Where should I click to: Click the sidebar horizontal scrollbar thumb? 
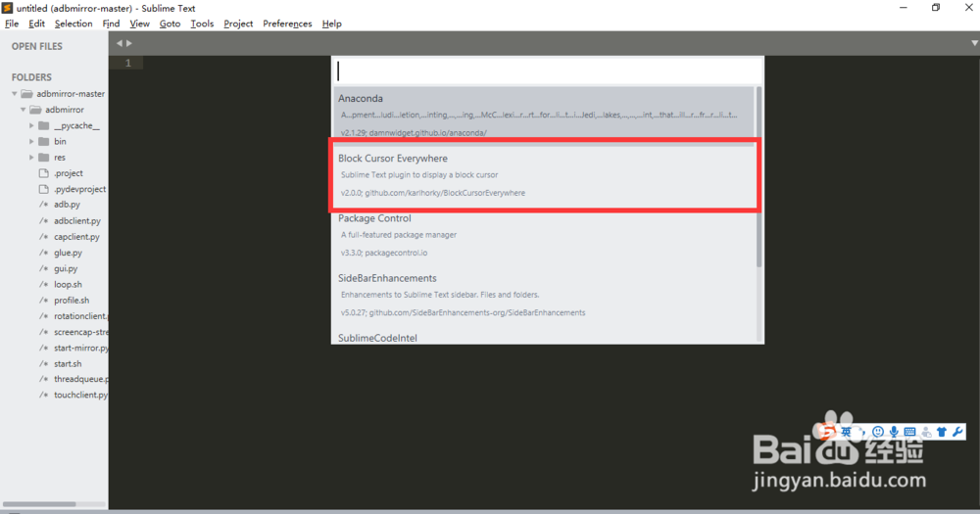pos(39,504)
